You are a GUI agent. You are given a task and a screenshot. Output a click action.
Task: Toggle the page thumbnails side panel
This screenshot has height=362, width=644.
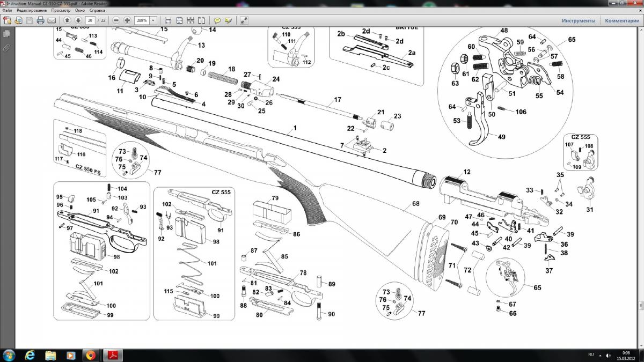(x=7, y=34)
